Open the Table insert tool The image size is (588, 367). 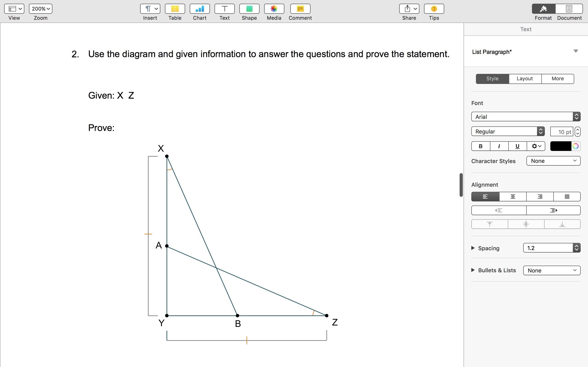click(x=175, y=9)
